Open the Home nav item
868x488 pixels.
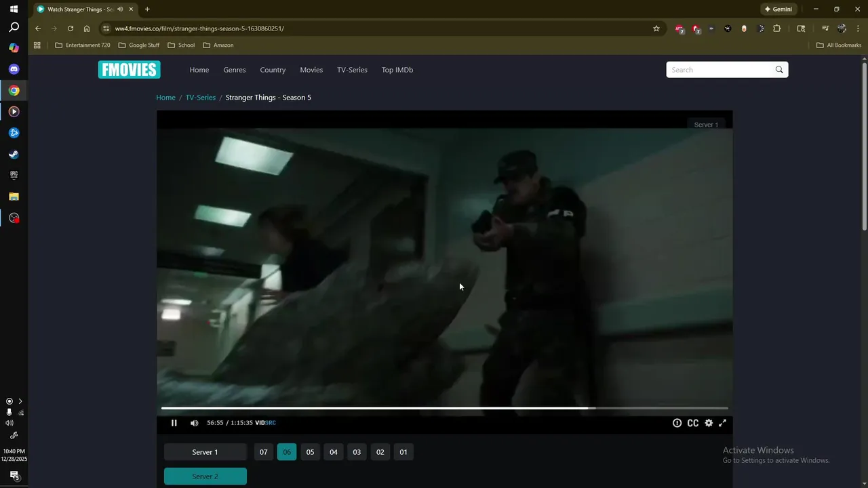point(199,70)
